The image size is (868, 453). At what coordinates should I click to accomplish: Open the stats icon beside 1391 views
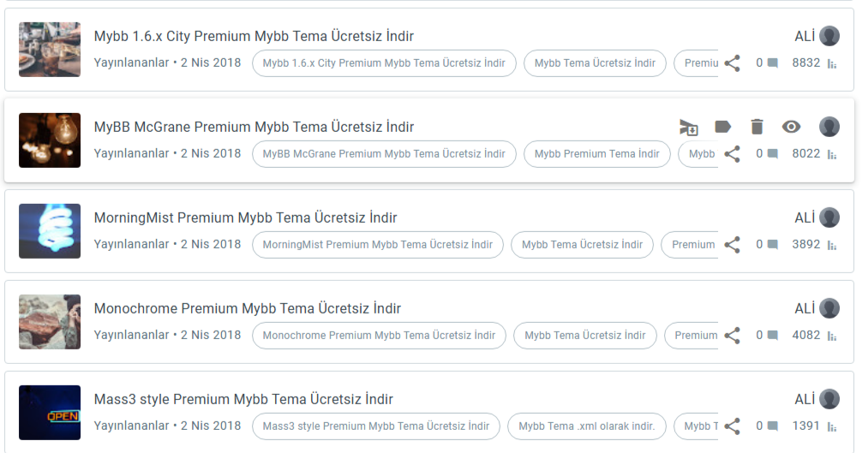point(832,426)
